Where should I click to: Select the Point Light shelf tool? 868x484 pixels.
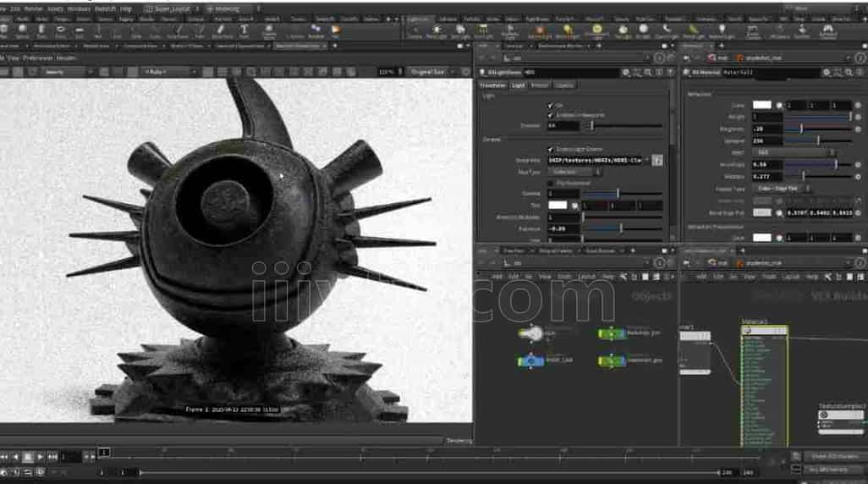437,31
